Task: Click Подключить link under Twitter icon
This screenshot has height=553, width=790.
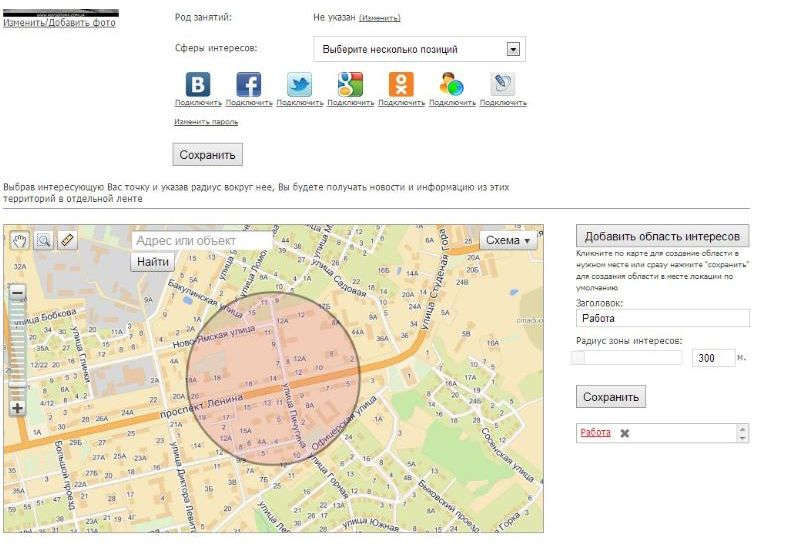Action: point(300,103)
